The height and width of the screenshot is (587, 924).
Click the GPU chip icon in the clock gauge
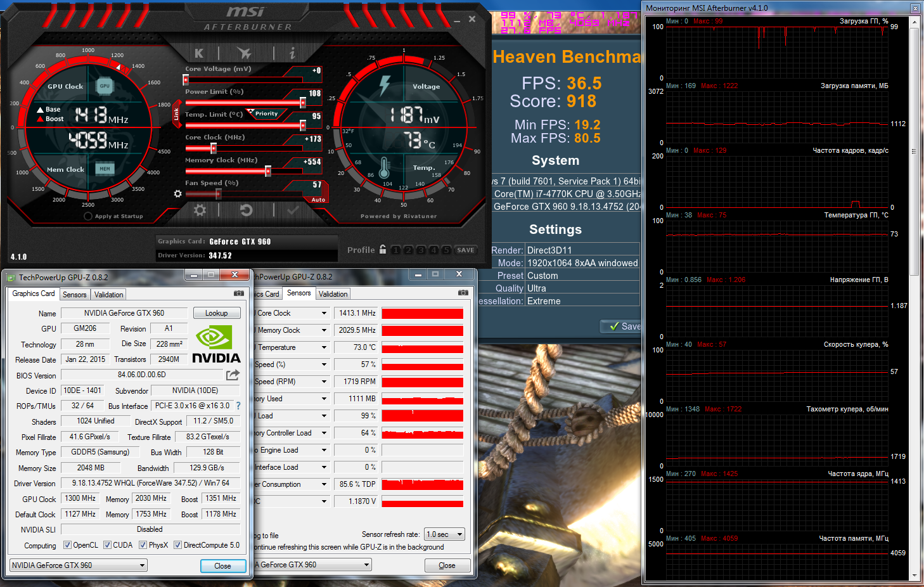[x=105, y=86]
